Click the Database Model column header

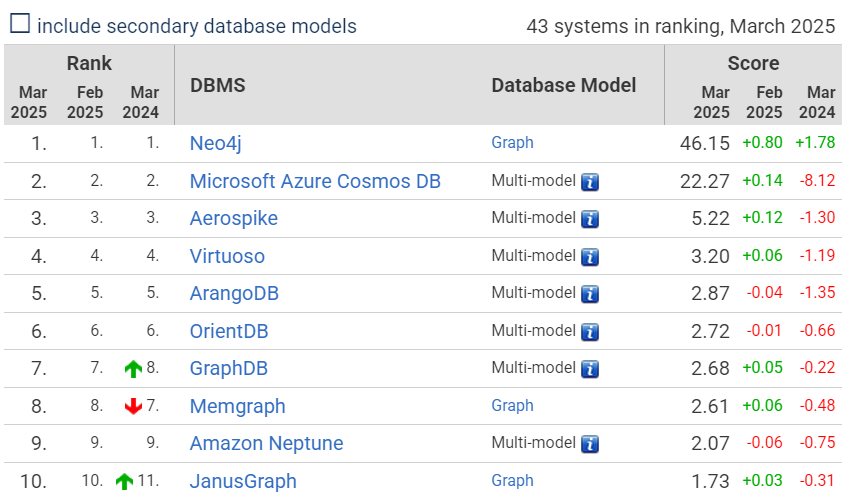tap(564, 85)
